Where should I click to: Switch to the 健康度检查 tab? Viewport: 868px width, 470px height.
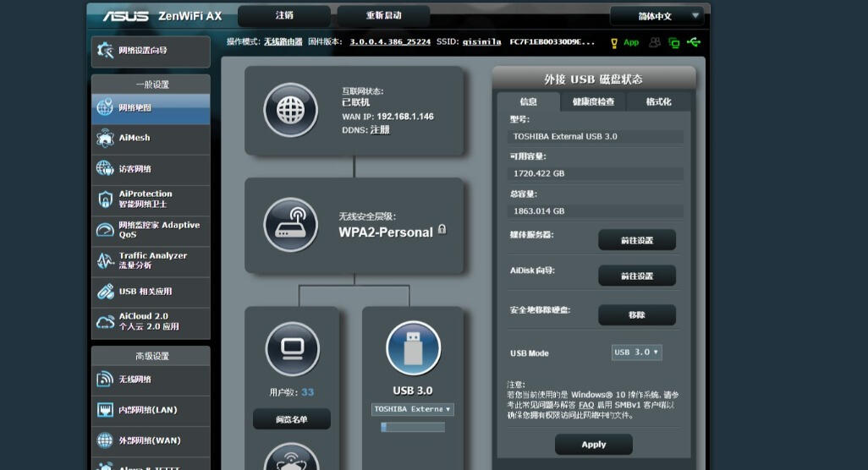593,101
